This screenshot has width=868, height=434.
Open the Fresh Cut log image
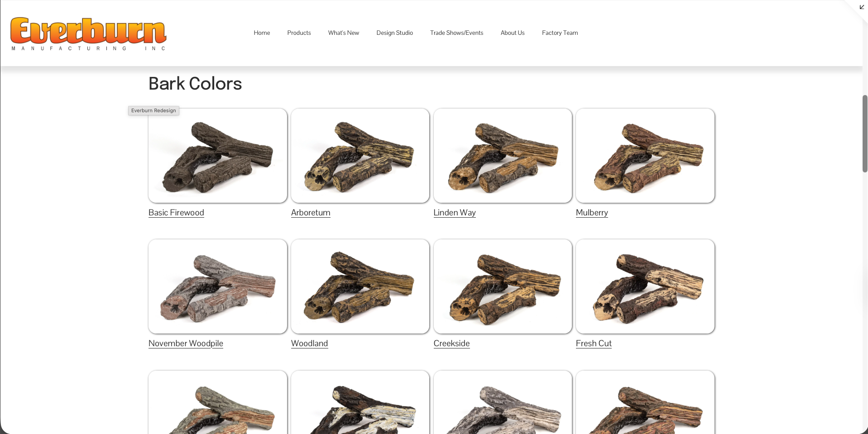click(x=645, y=286)
